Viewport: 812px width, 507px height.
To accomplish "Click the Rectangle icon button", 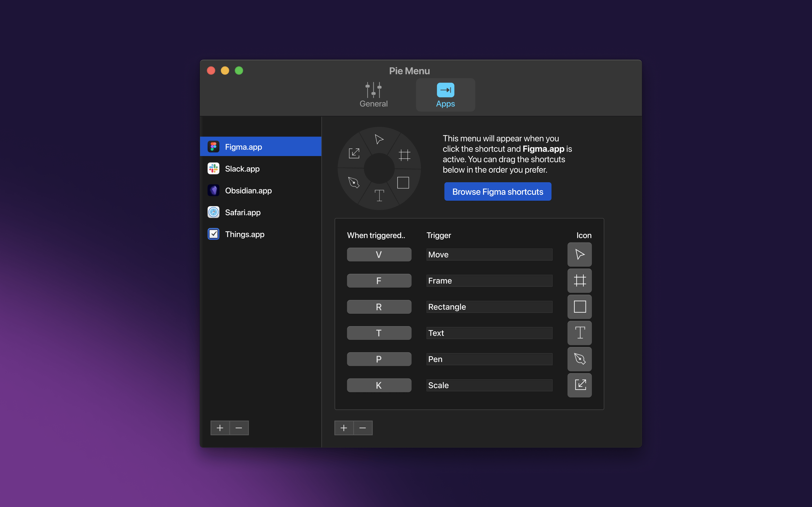I will (x=579, y=307).
